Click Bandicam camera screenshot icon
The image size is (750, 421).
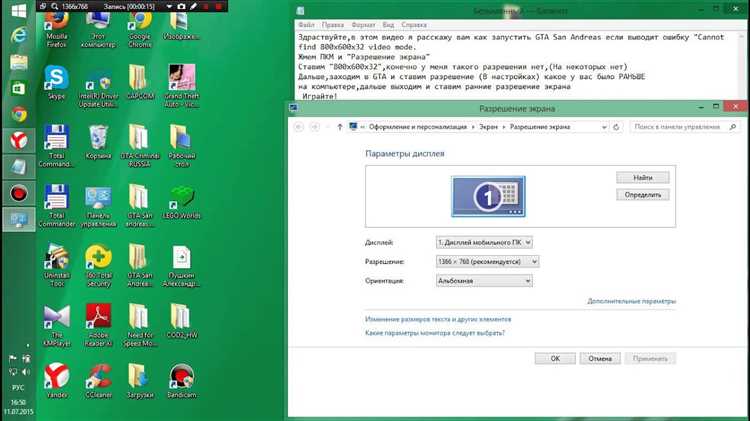pyautogui.click(x=181, y=6)
